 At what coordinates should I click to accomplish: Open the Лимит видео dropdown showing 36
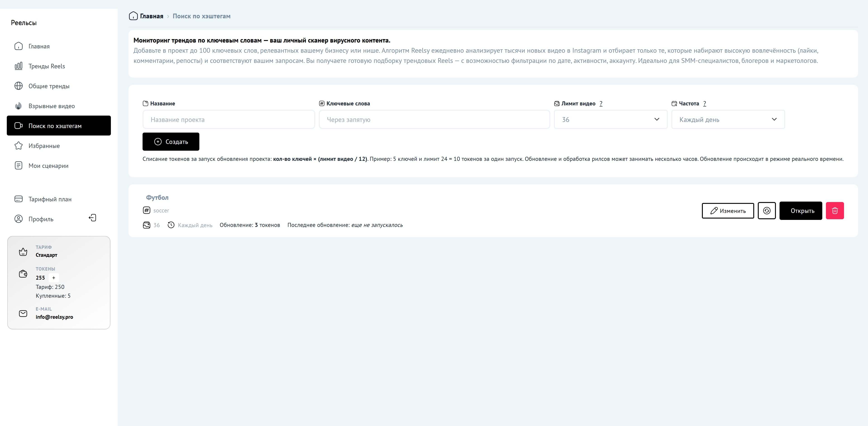pyautogui.click(x=610, y=119)
